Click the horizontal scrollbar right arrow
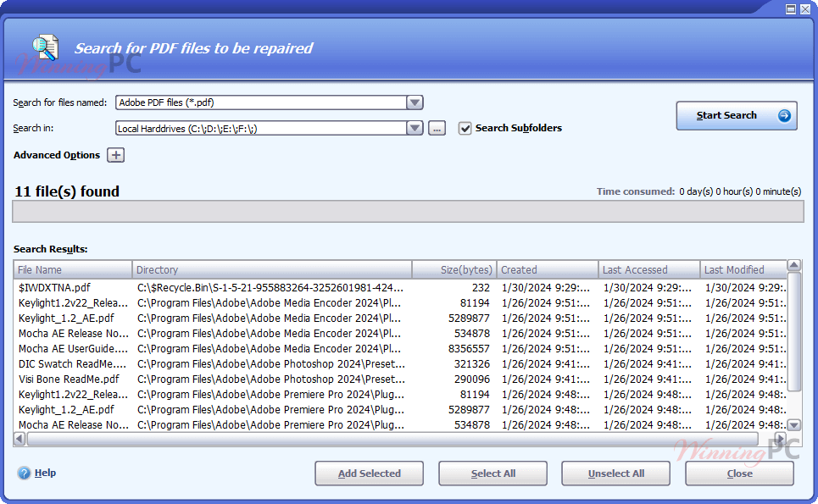Screen dimensions: 818x504 781,439
